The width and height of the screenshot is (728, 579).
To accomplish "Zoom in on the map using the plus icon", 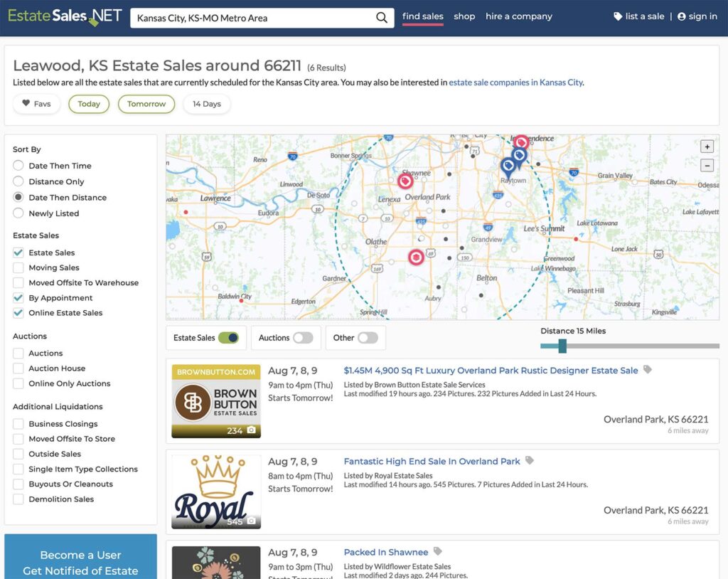I will [x=707, y=146].
